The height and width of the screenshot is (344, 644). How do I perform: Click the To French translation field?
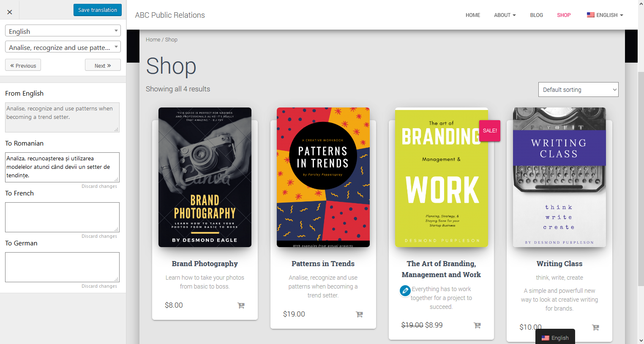62,217
